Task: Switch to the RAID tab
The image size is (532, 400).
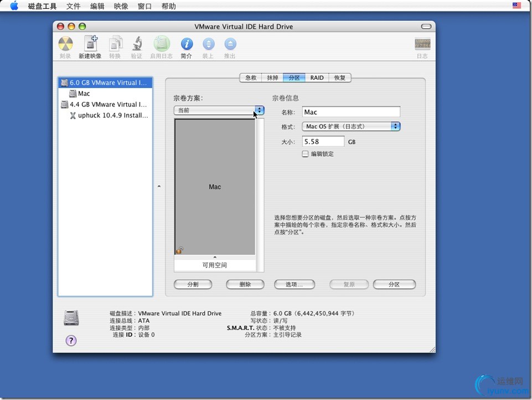Action: tap(317, 78)
